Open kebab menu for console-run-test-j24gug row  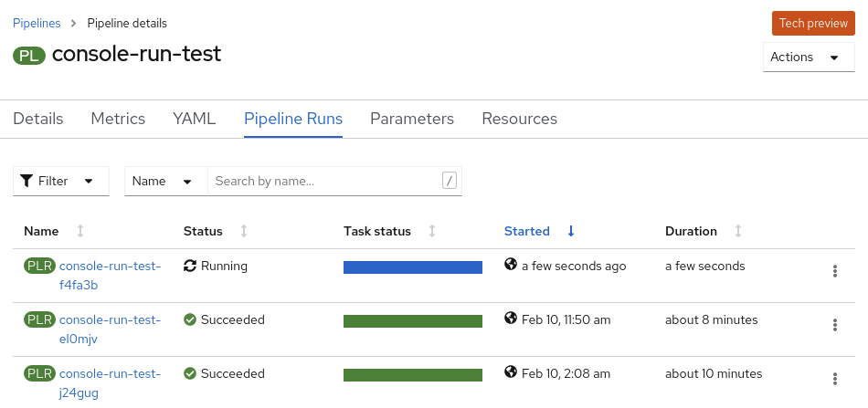coord(834,379)
